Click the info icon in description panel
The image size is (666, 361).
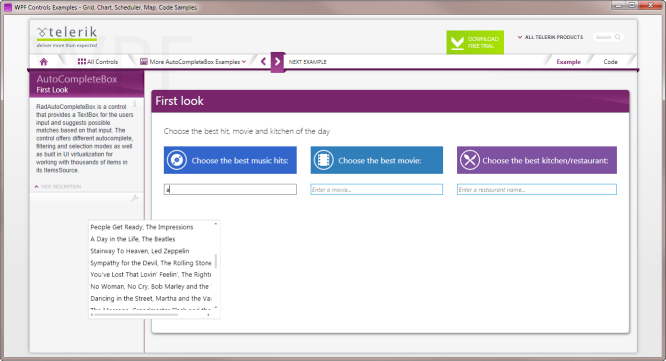[135, 104]
